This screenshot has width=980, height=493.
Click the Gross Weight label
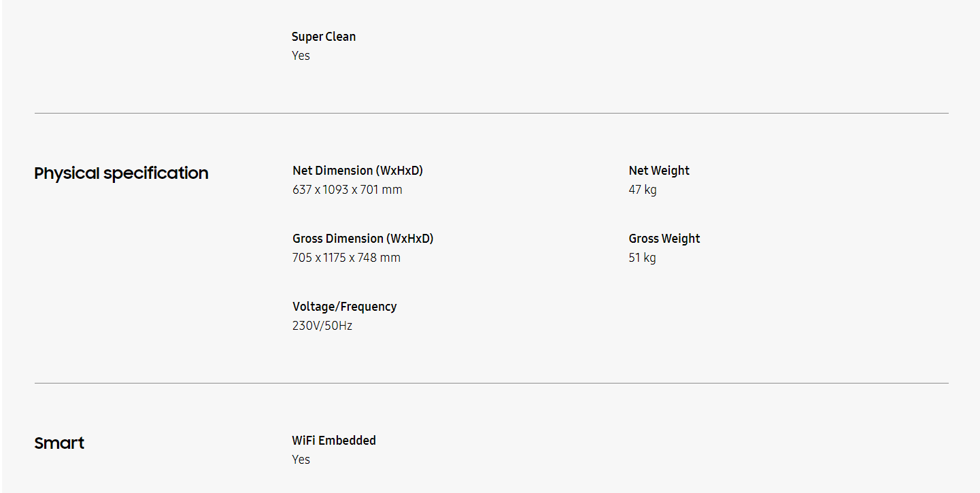664,239
